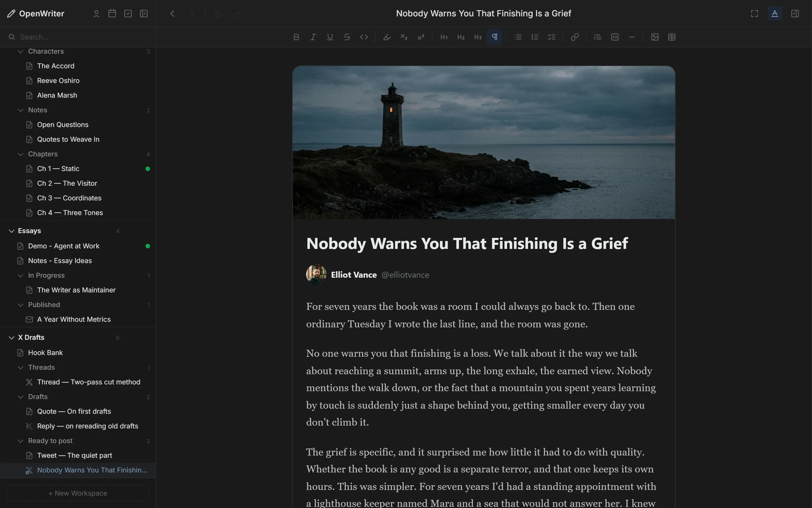The height and width of the screenshot is (508, 812).
Task: Collapse the Essays workspace
Action: [x=11, y=231]
